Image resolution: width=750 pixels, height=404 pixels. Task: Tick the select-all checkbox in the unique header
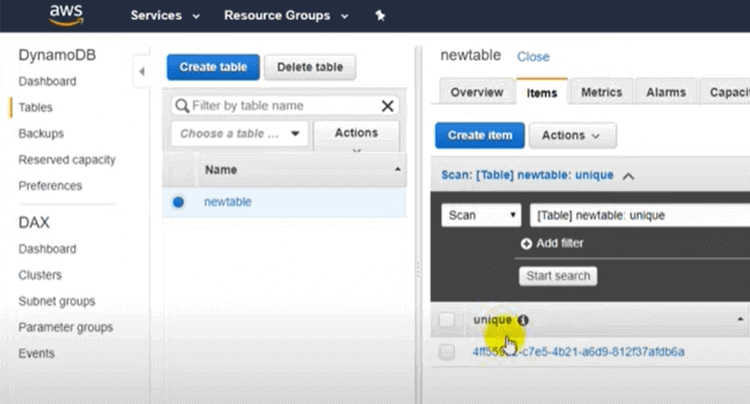point(447,320)
